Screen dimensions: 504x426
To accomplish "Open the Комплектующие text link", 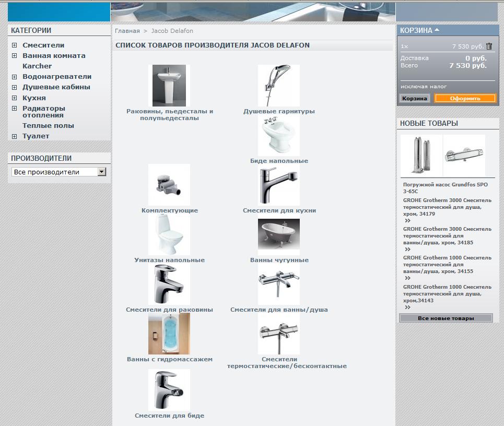I will [x=169, y=210].
